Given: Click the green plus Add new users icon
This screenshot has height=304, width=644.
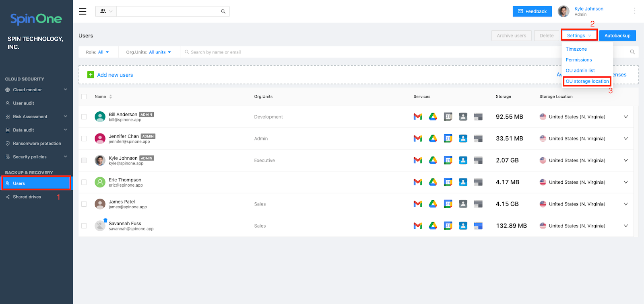Looking at the screenshot, I should [x=91, y=75].
